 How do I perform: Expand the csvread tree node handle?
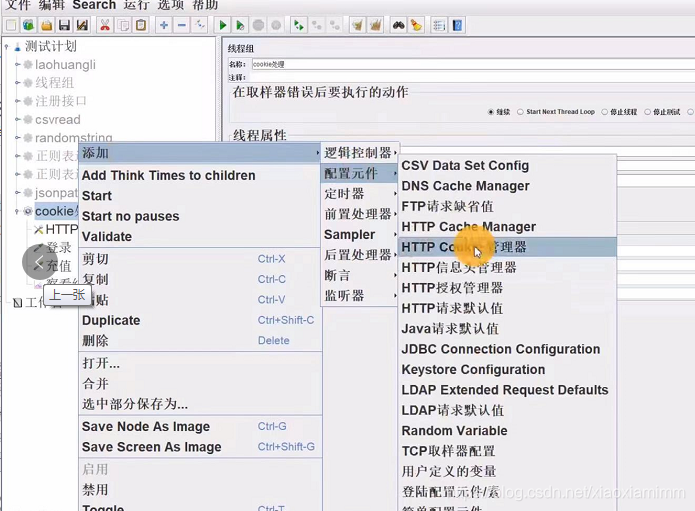coord(17,120)
